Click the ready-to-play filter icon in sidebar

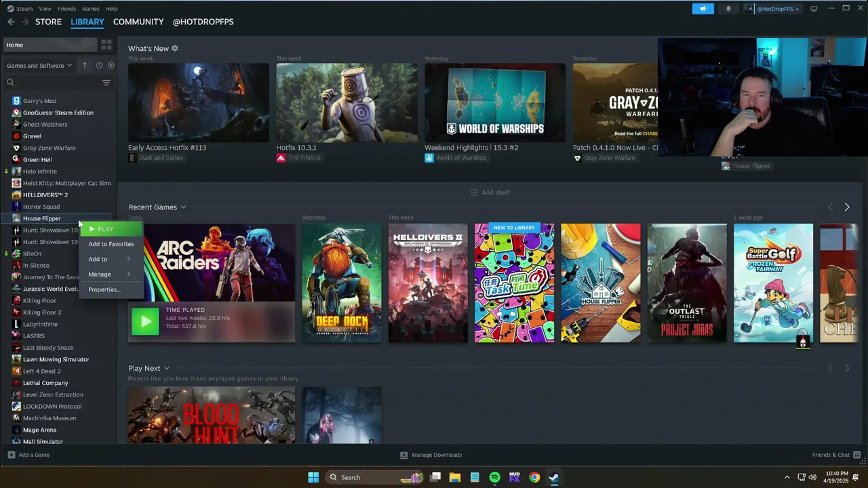pyautogui.click(x=111, y=66)
